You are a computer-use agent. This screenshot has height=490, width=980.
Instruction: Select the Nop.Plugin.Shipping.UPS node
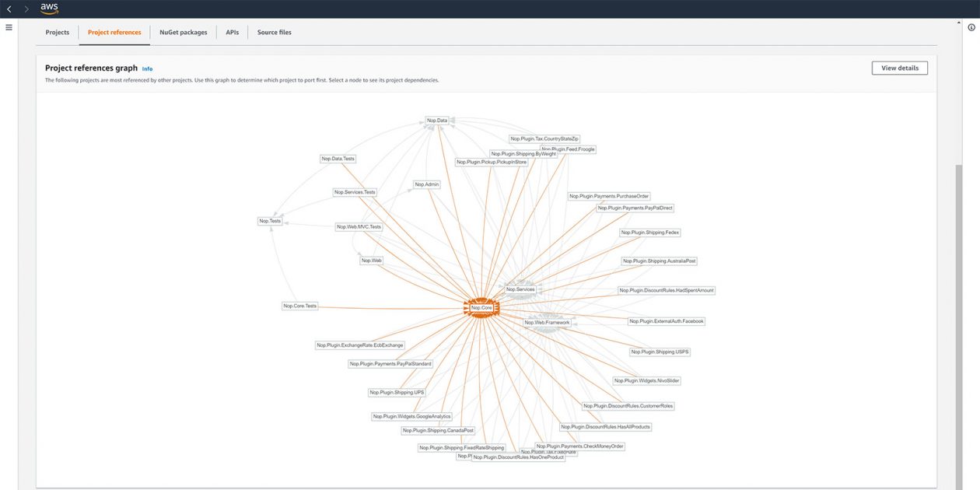[x=397, y=392]
